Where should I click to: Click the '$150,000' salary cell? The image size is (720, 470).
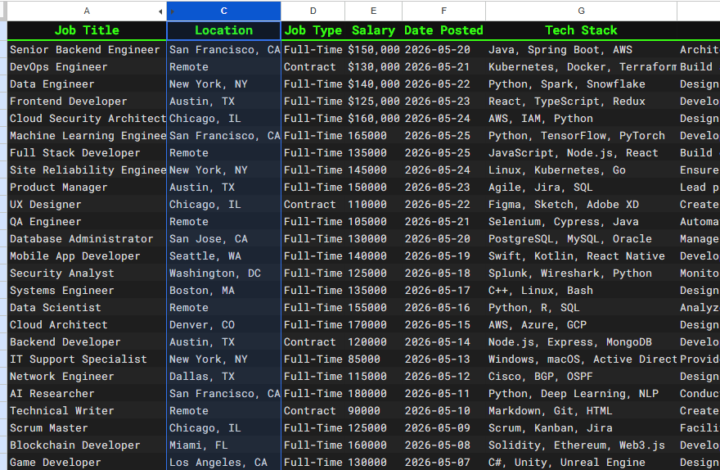pos(373,50)
